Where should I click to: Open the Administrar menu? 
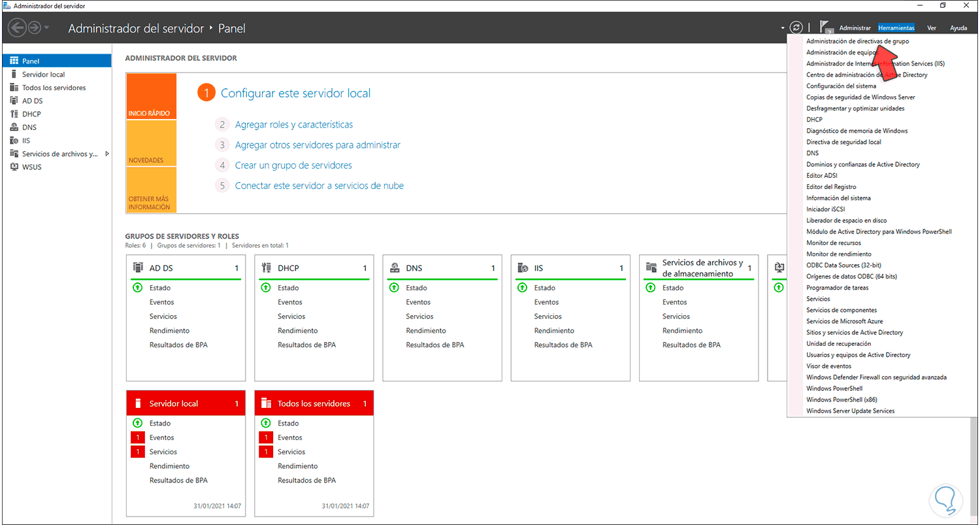pos(855,28)
